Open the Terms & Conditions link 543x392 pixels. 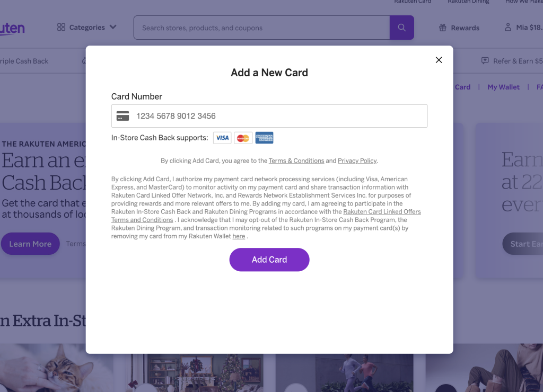pos(296,161)
